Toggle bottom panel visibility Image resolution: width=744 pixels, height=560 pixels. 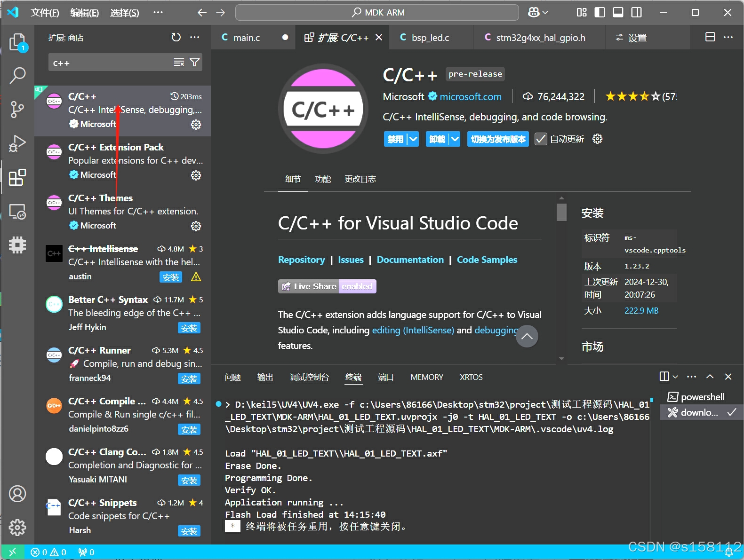tap(618, 13)
